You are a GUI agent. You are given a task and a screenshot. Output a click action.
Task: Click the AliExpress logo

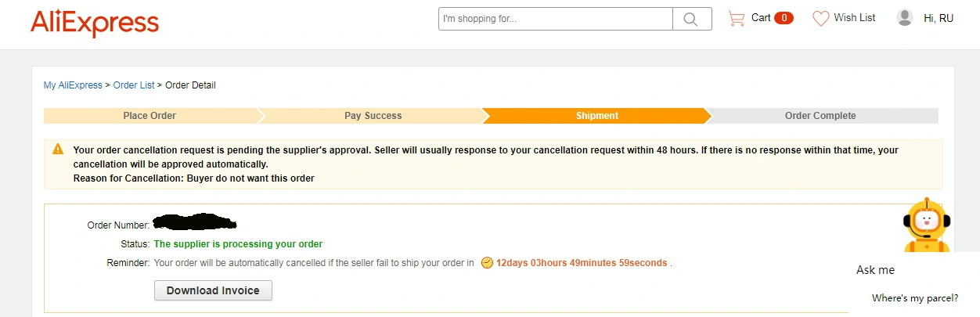95,23
